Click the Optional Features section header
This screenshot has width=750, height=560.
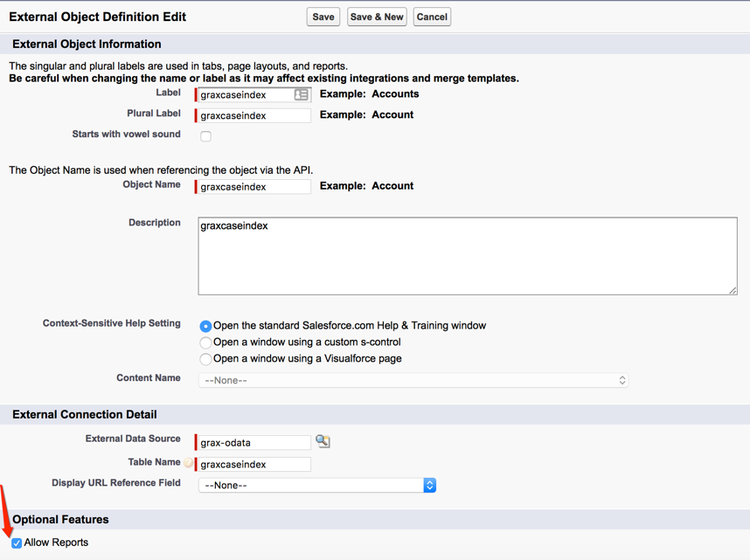click(x=60, y=519)
